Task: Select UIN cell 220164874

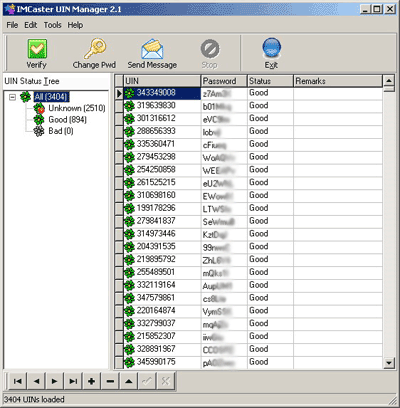Action: point(162,311)
